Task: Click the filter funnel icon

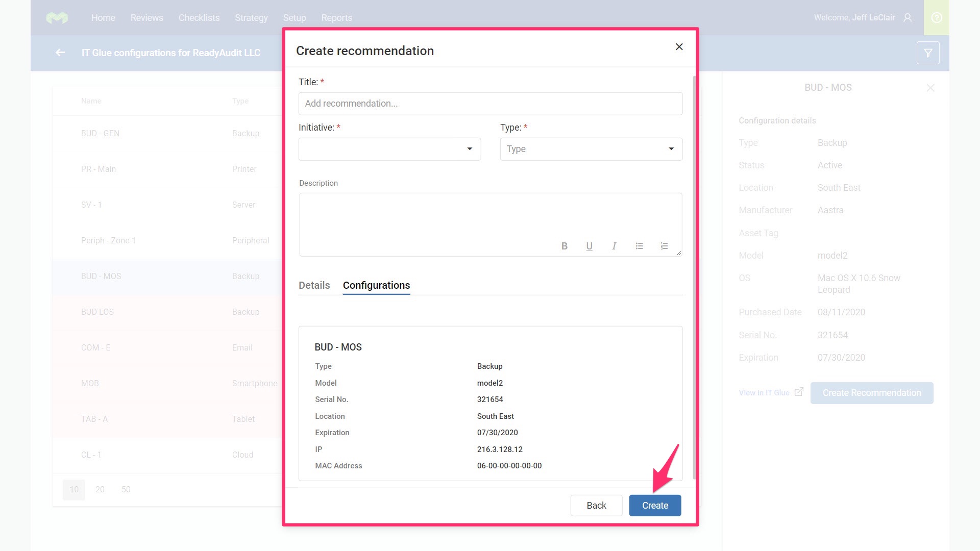Action: (x=927, y=53)
